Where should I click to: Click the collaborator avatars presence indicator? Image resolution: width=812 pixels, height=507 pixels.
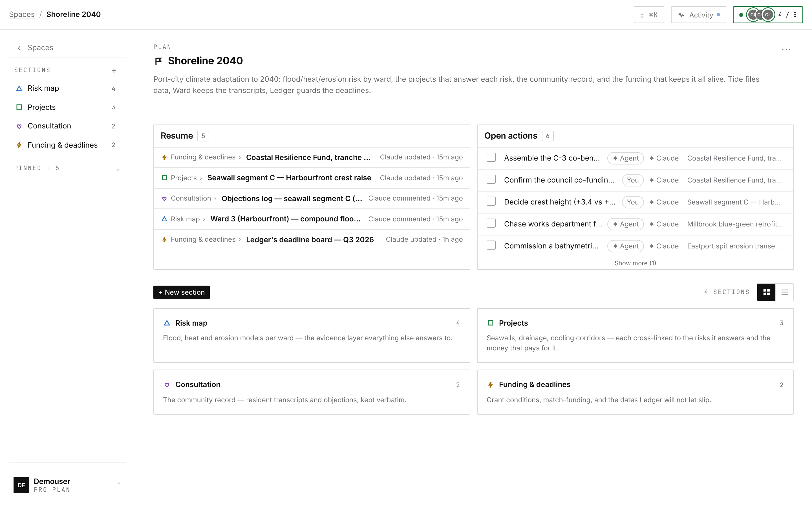[768, 15]
